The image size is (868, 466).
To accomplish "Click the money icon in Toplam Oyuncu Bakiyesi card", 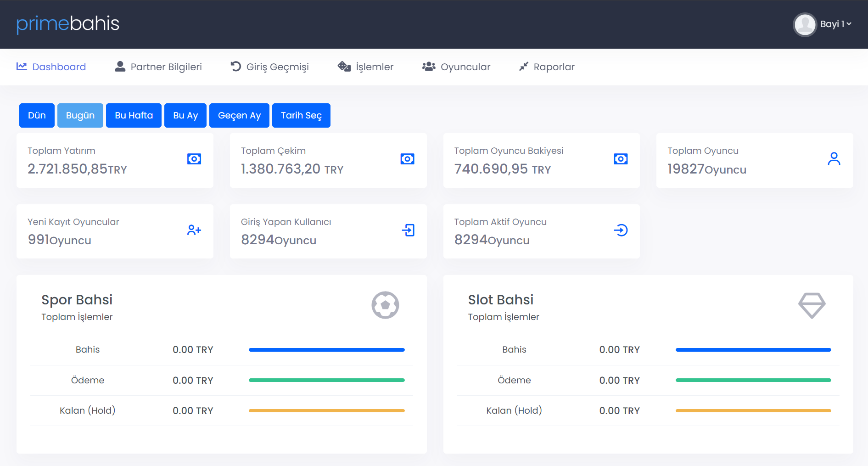I will click(621, 159).
